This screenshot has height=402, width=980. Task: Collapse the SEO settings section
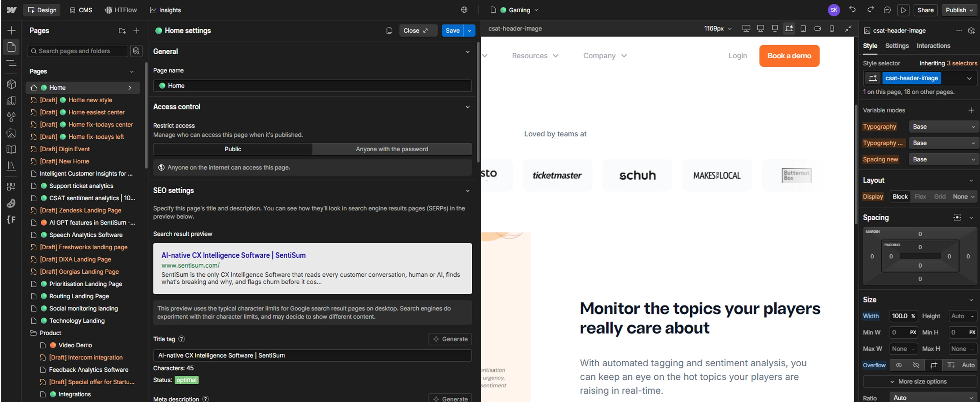[468, 191]
